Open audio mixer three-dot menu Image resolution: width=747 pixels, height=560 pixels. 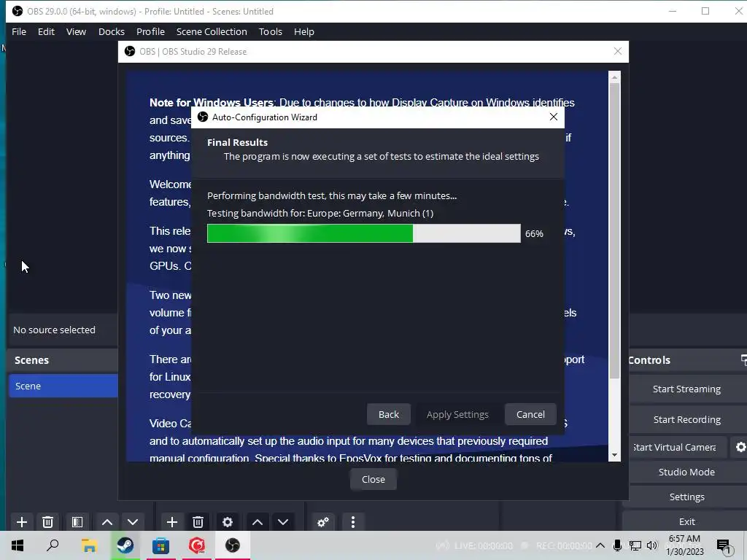click(x=353, y=522)
